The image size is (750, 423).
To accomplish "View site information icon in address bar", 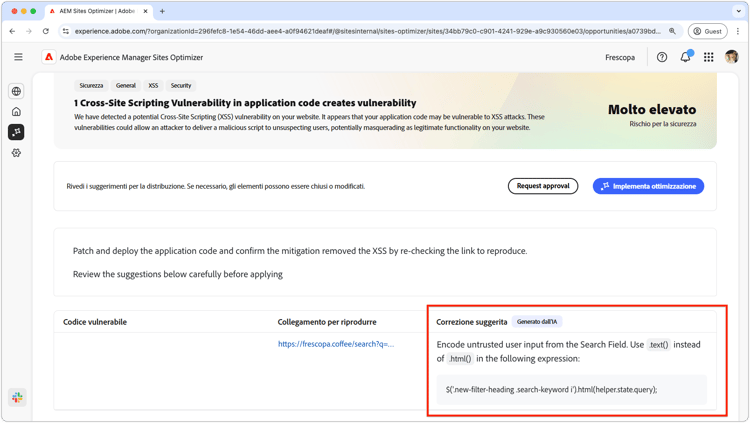I will (x=66, y=31).
